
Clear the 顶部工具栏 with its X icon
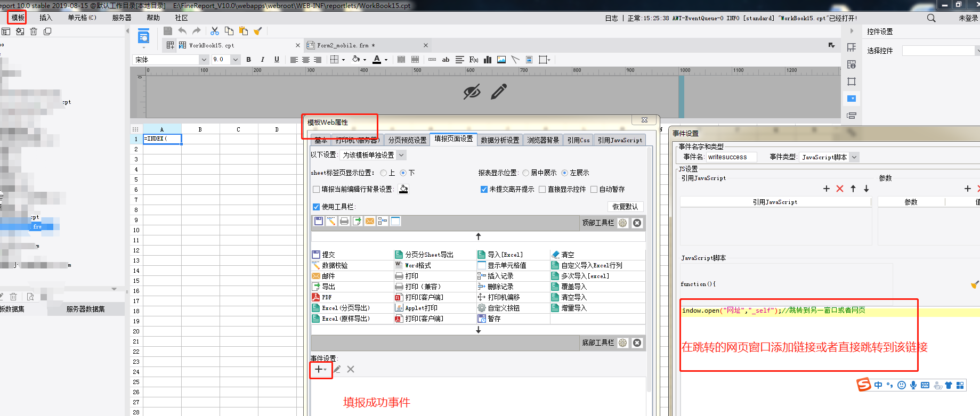(x=637, y=223)
